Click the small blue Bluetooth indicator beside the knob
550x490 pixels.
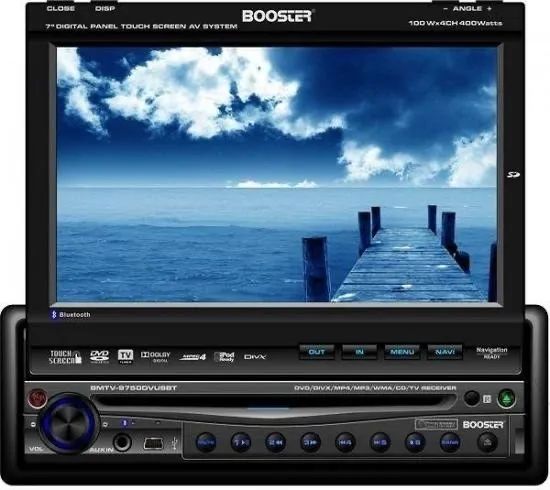coord(124,423)
